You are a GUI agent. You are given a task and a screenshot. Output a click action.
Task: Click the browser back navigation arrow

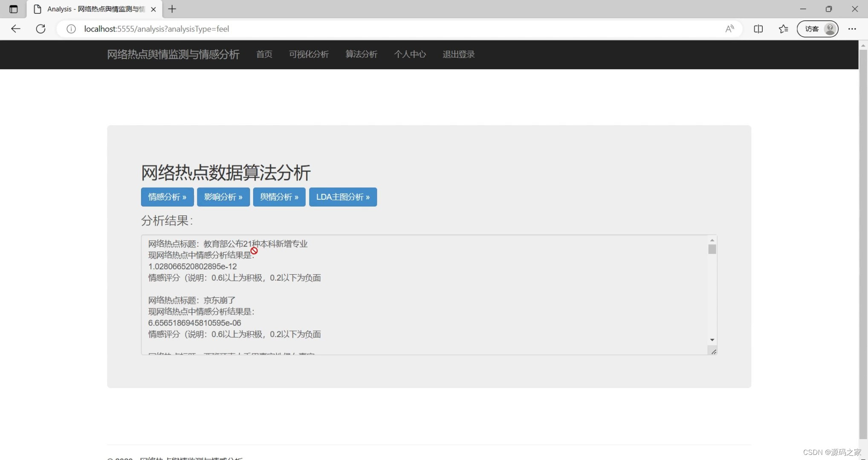[16, 29]
